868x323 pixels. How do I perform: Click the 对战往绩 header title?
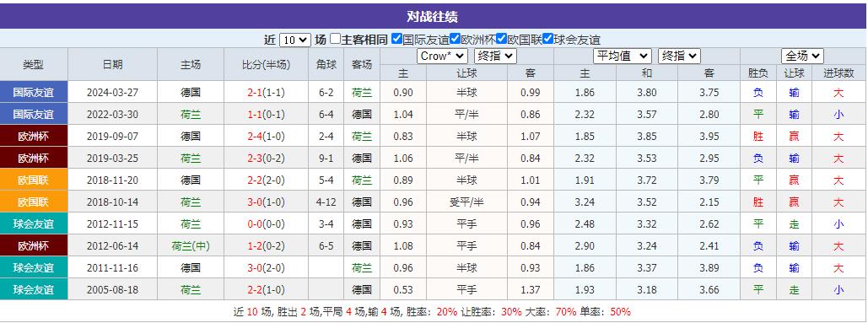(x=433, y=17)
